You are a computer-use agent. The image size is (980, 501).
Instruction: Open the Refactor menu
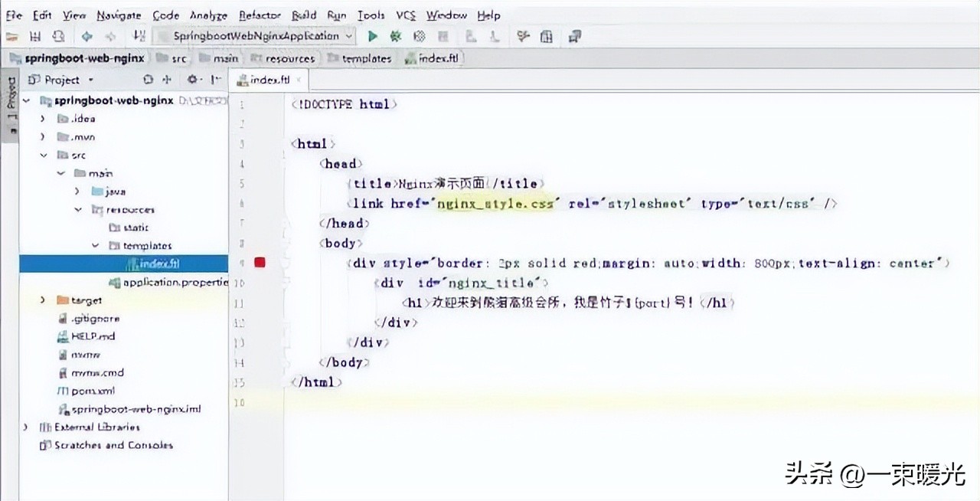(260, 15)
